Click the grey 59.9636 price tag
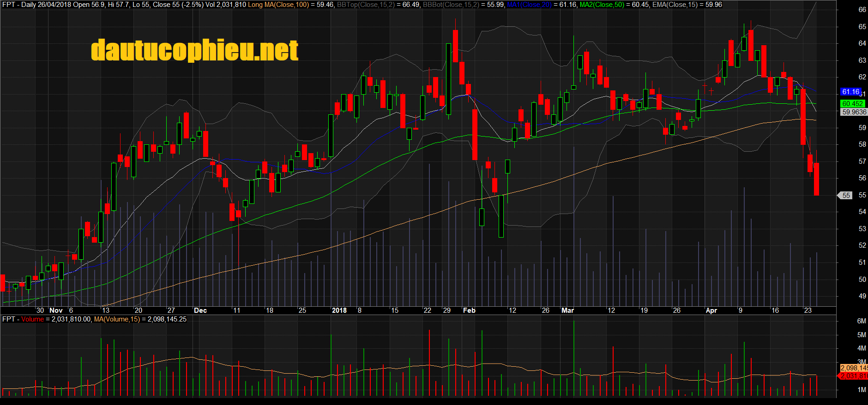The width and height of the screenshot is (868, 405). click(x=854, y=112)
